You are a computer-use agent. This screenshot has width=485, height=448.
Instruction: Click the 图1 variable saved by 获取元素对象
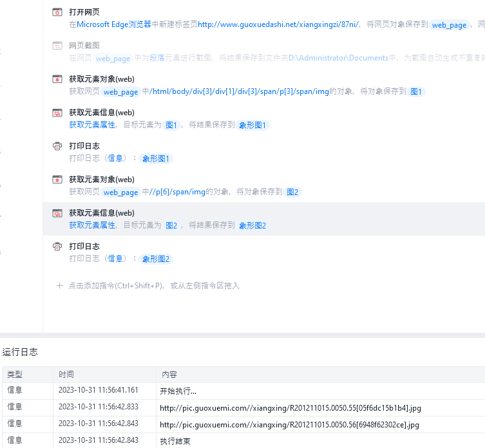click(x=416, y=92)
